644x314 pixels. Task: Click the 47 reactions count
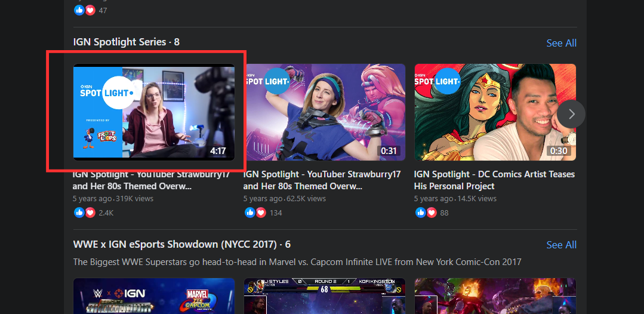click(x=103, y=10)
